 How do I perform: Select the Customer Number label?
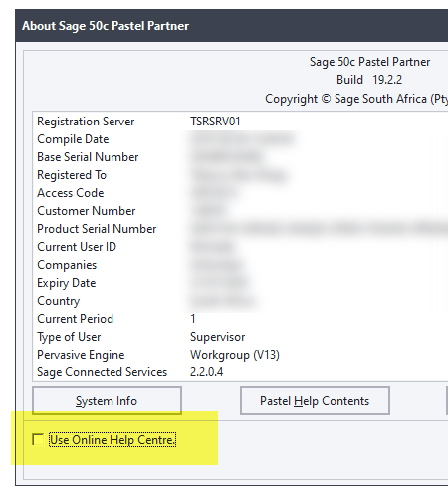(87, 211)
